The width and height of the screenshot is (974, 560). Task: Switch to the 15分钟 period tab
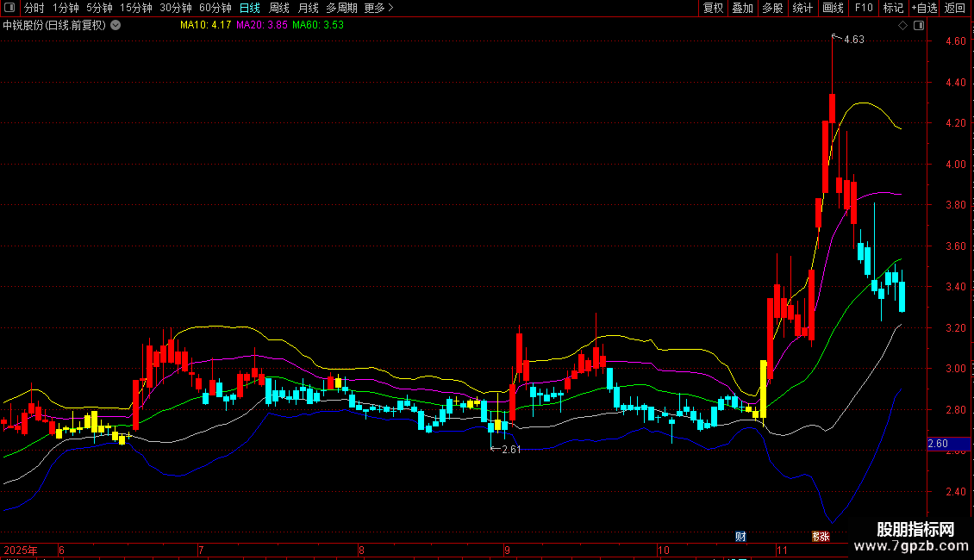(x=135, y=8)
